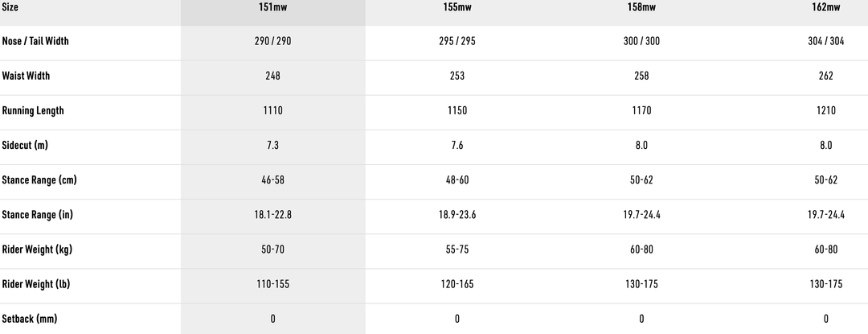Click the Running Length row label
This screenshot has height=334, width=868.
coord(33,110)
